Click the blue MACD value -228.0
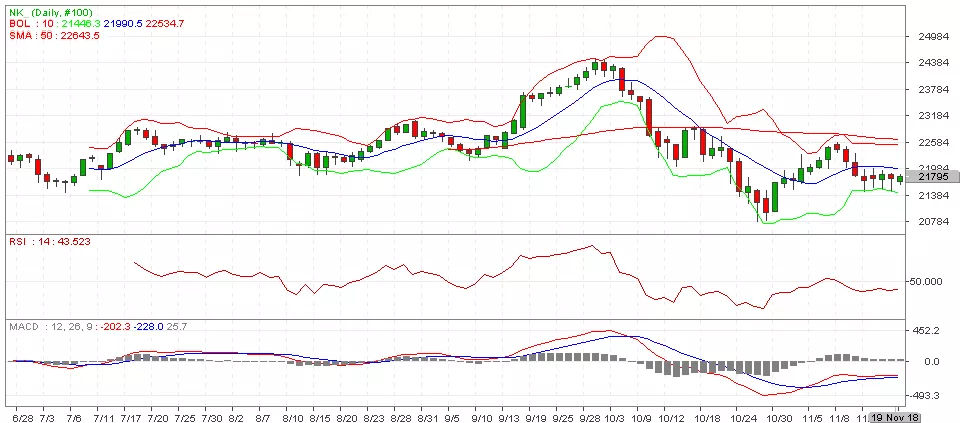 [149, 327]
